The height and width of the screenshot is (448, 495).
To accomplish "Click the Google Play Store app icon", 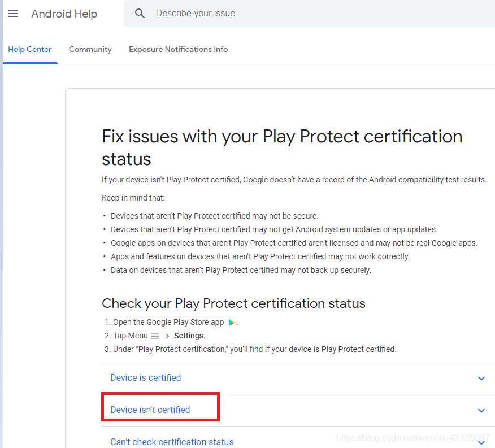I will tap(232, 323).
